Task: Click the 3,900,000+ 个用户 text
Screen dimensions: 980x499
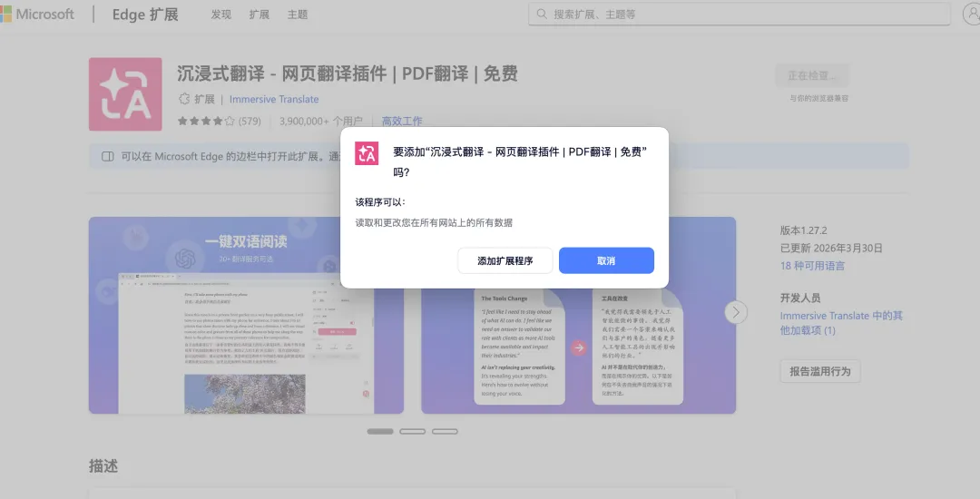Action: click(x=320, y=122)
